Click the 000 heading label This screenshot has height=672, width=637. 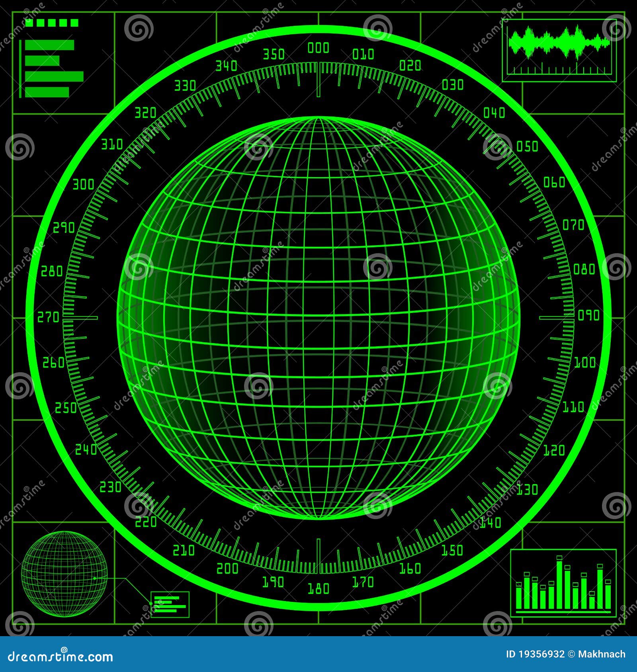pyautogui.click(x=318, y=48)
